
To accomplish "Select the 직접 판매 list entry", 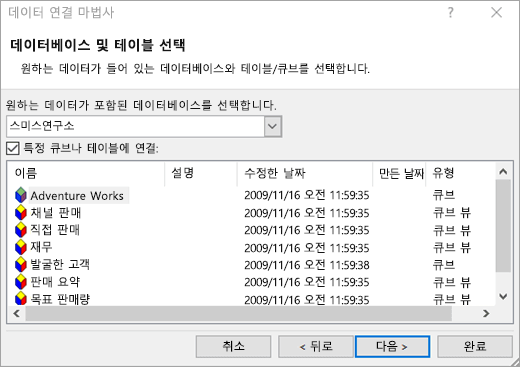I will 55,230.
